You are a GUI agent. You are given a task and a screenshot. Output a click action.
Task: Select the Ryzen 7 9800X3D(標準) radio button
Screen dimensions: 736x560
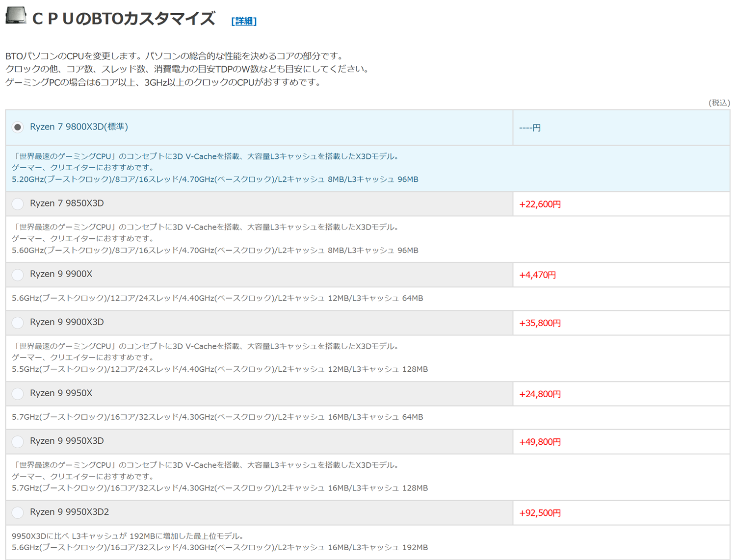tap(18, 127)
